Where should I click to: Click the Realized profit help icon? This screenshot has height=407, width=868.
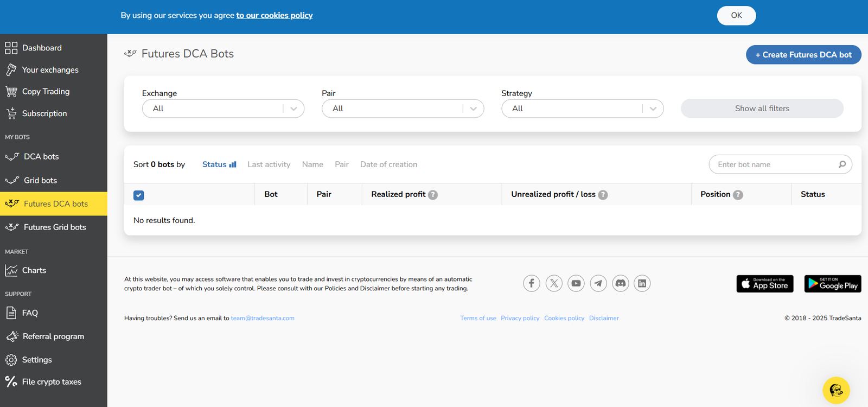pos(432,195)
